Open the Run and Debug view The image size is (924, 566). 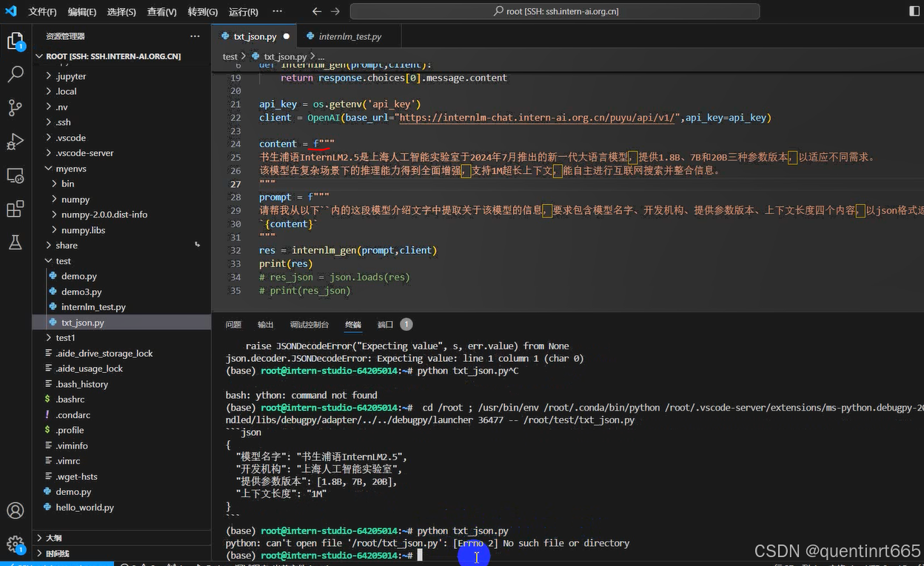click(x=15, y=142)
